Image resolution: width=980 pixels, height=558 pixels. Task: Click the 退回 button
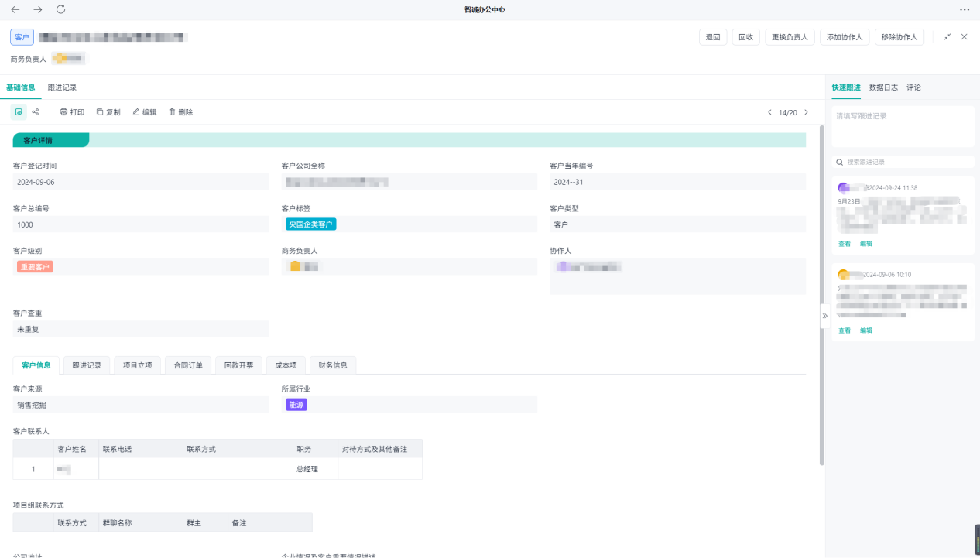713,37
